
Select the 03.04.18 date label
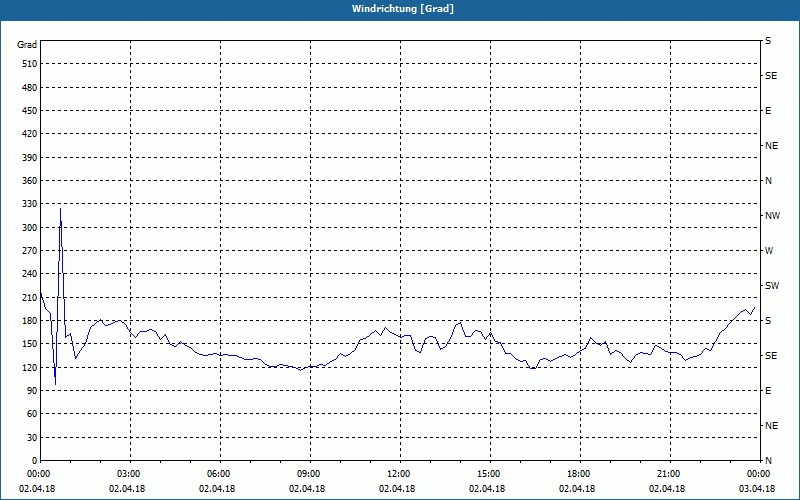click(x=757, y=489)
